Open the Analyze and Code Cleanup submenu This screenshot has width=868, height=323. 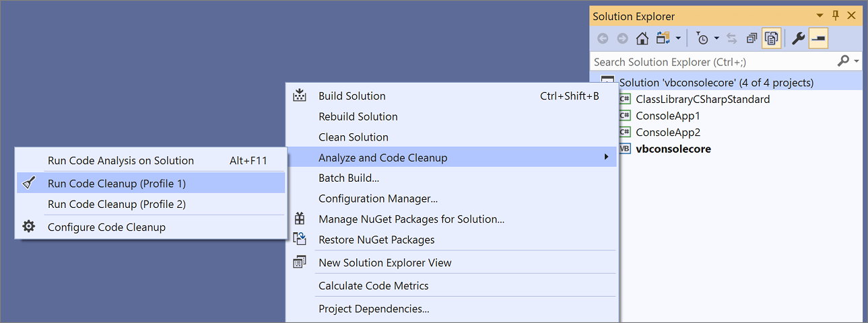coord(451,157)
